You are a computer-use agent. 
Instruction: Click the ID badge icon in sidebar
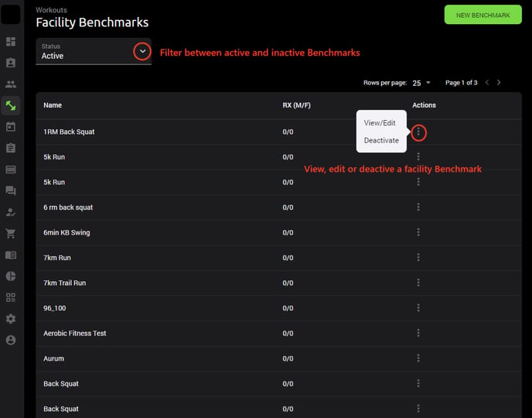(x=11, y=63)
